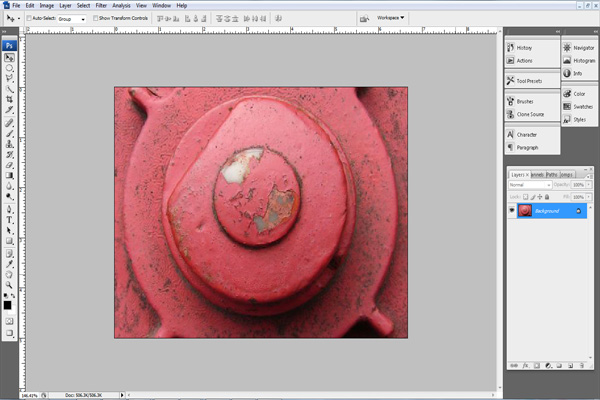Hide the Background layer eye icon
Screen dimensions: 600x400
pyautogui.click(x=512, y=211)
